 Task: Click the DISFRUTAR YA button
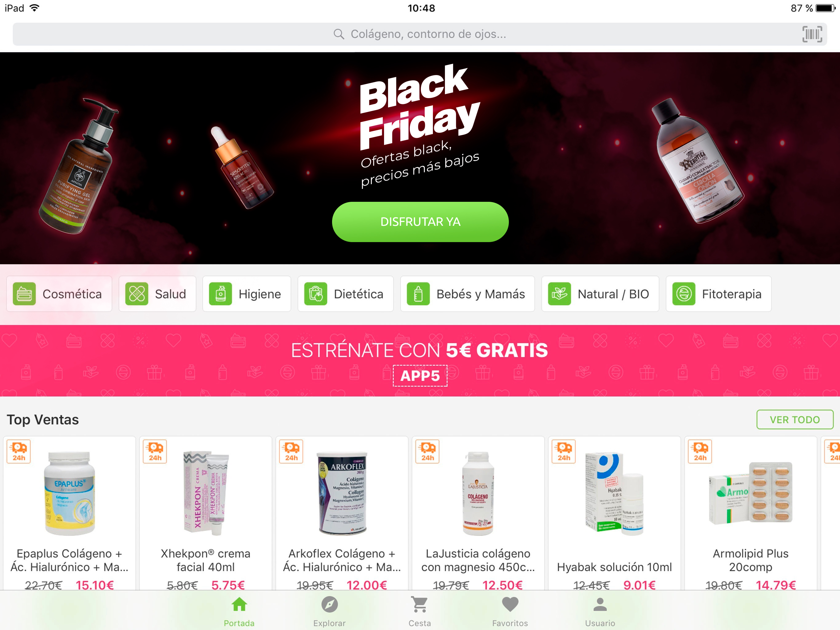(420, 222)
